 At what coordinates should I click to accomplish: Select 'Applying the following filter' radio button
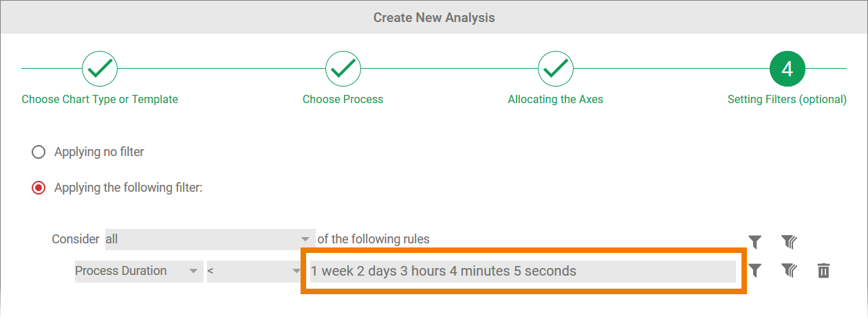pyautogui.click(x=39, y=188)
